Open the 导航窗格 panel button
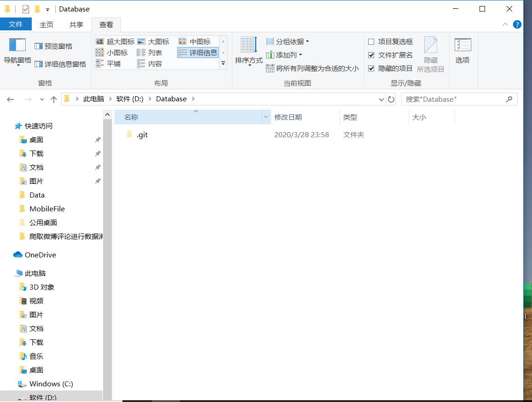 click(x=17, y=53)
